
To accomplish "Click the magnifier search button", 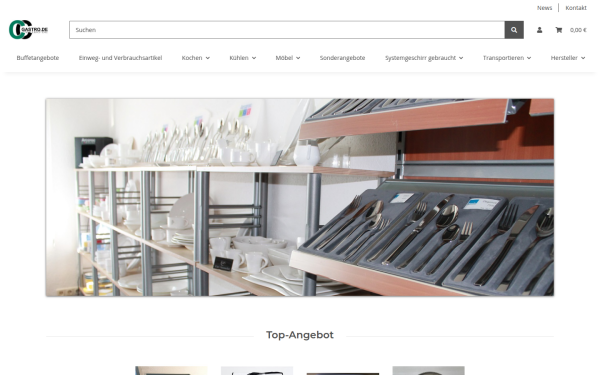I will tap(514, 30).
